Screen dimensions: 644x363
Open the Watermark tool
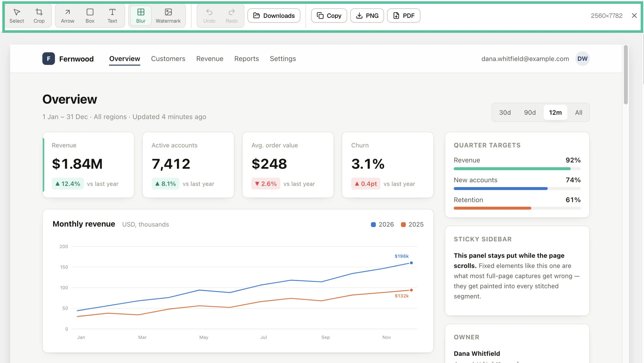(x=168, y=16)
